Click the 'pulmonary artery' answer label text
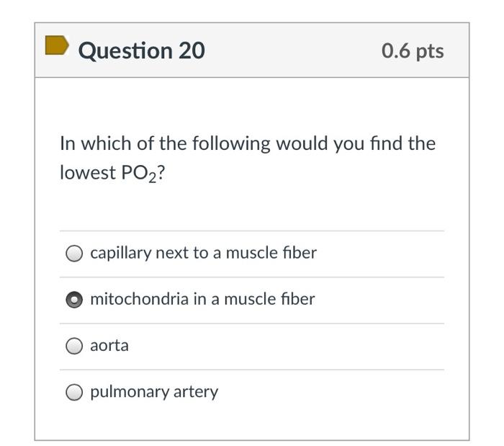504x446 pixels. [x=154, y=391]
